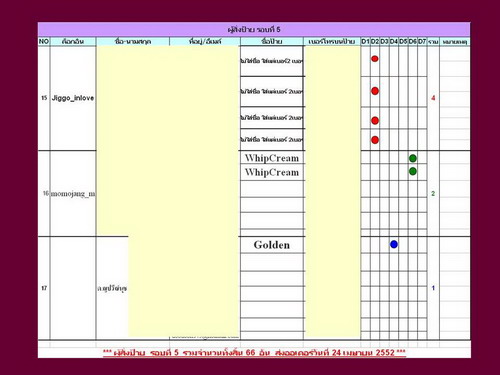Click the NO column header
500x375 pixels.
44,41
